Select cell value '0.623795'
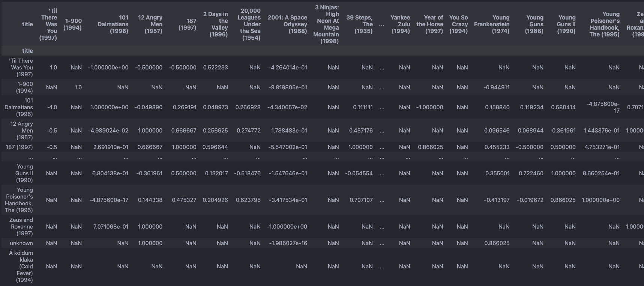The image size is (644, 286). pos(248,200)
